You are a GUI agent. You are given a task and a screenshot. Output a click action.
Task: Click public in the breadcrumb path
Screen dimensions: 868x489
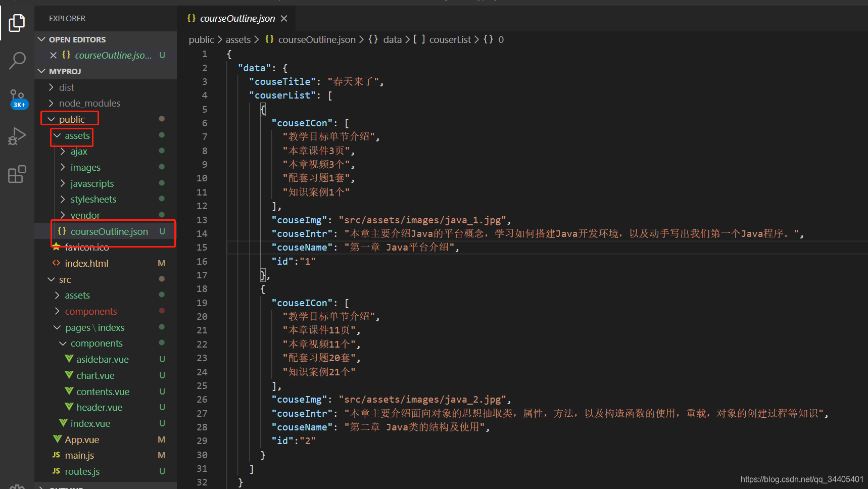tap(202, 39)
